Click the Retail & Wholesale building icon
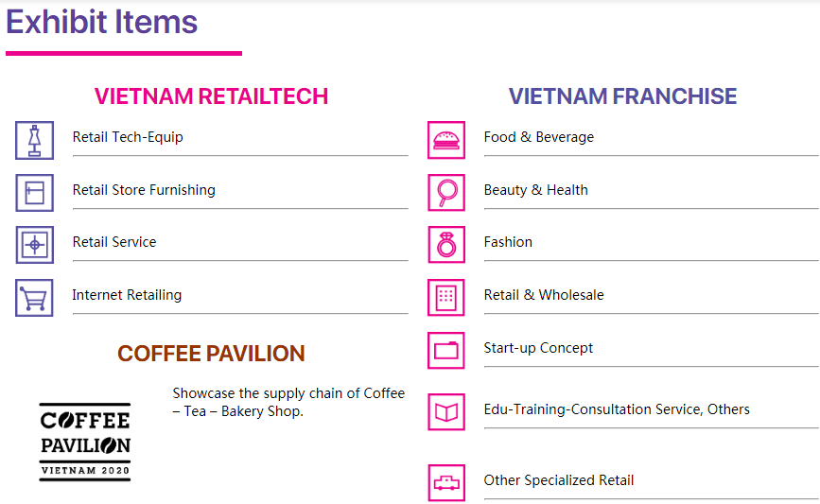 coord(445,298)
